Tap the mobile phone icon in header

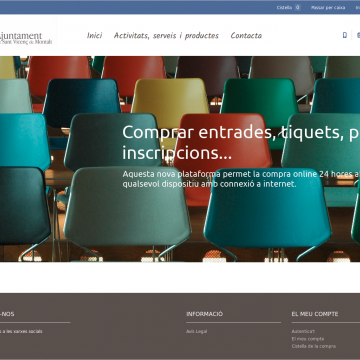[x=345, y=35]
